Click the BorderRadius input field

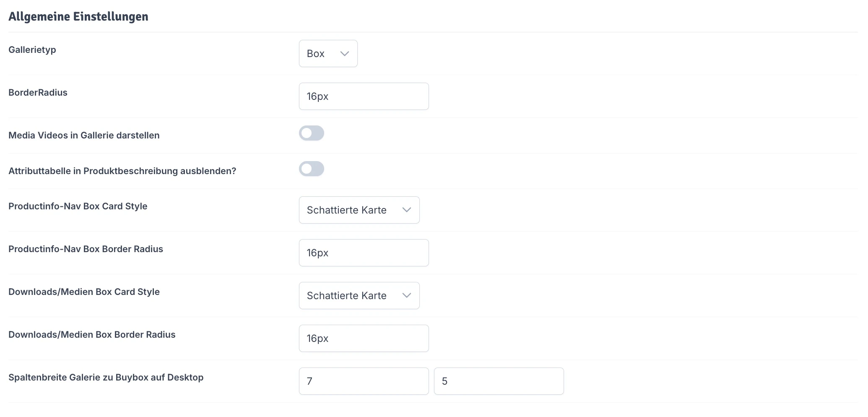(364, 96)
